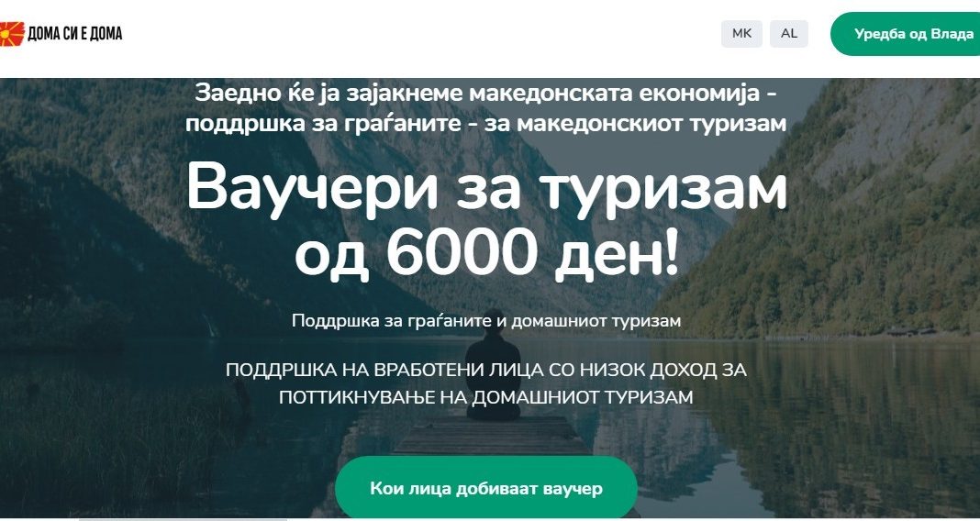Click the dark hillside on the left of the hero image

(94, 249)
